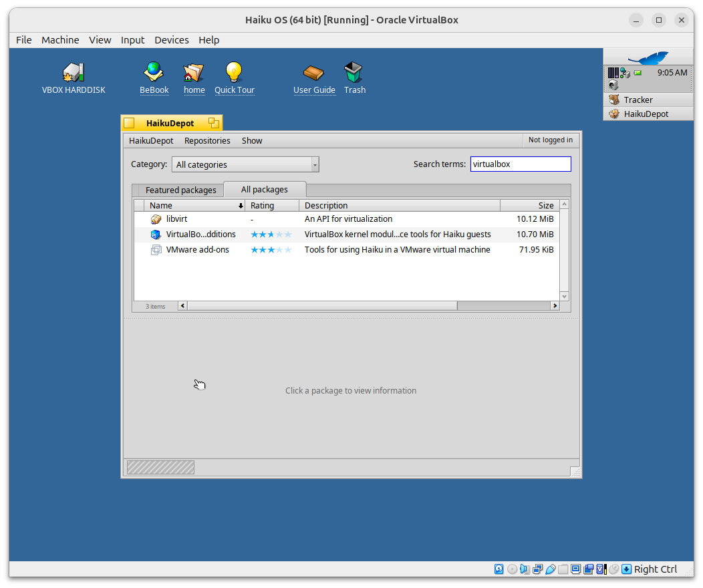Click the package list horizontal scrollbar thumb

coord(322,306)
